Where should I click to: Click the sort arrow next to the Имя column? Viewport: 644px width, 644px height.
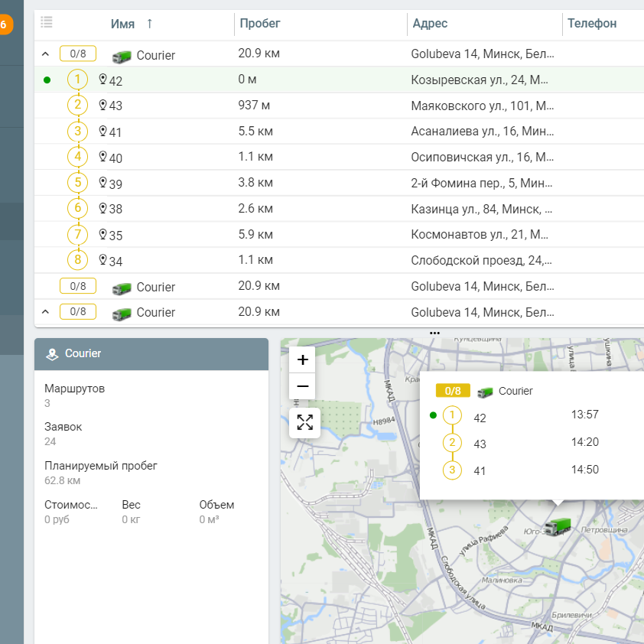click(149, 23)
